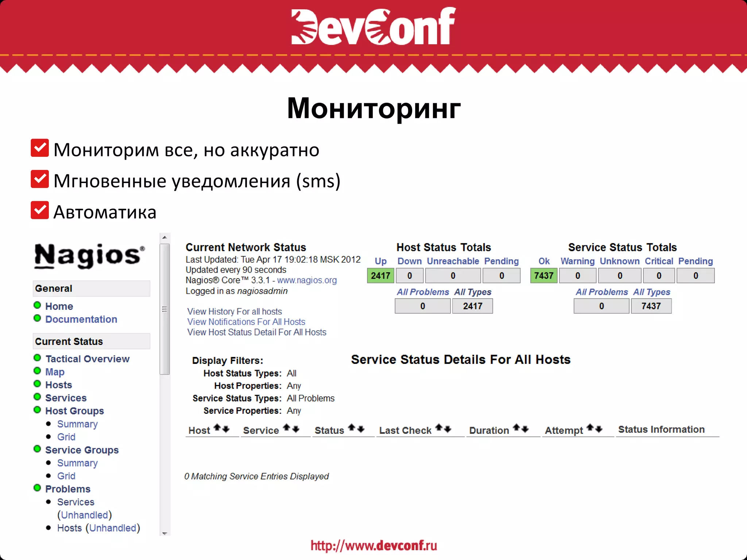Click the green 2417 Up count cell
This screenshot has width=747, height=560.
380,276
